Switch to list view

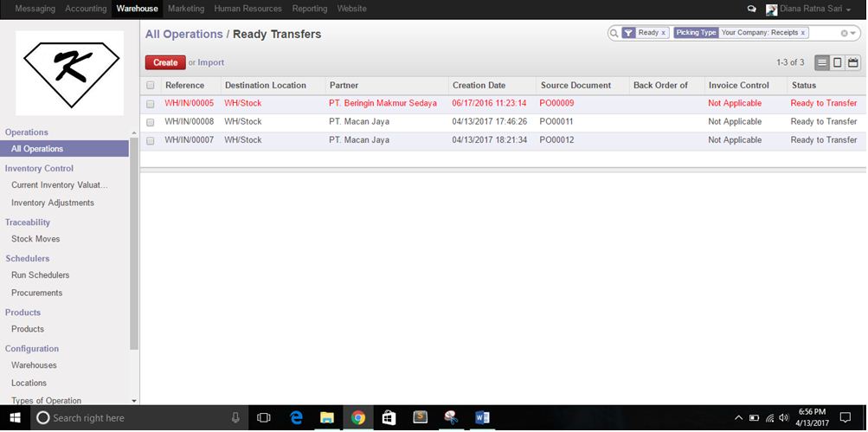pos(822,62)
